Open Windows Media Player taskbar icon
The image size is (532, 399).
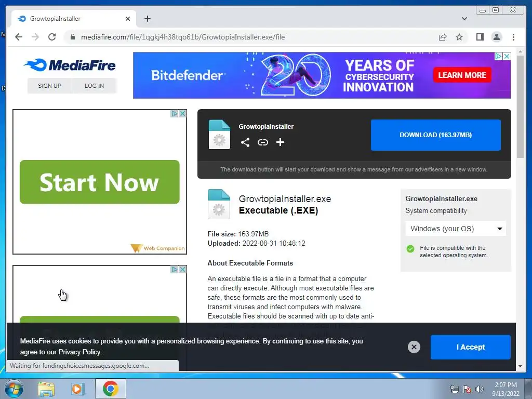77,389
